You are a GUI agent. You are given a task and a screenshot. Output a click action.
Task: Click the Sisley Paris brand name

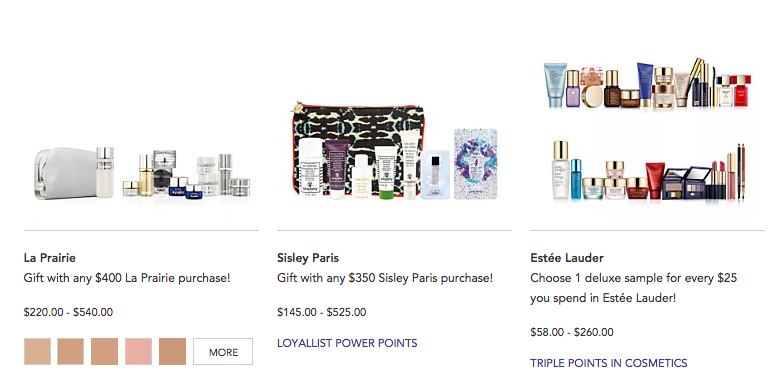(x=308, y=258)
